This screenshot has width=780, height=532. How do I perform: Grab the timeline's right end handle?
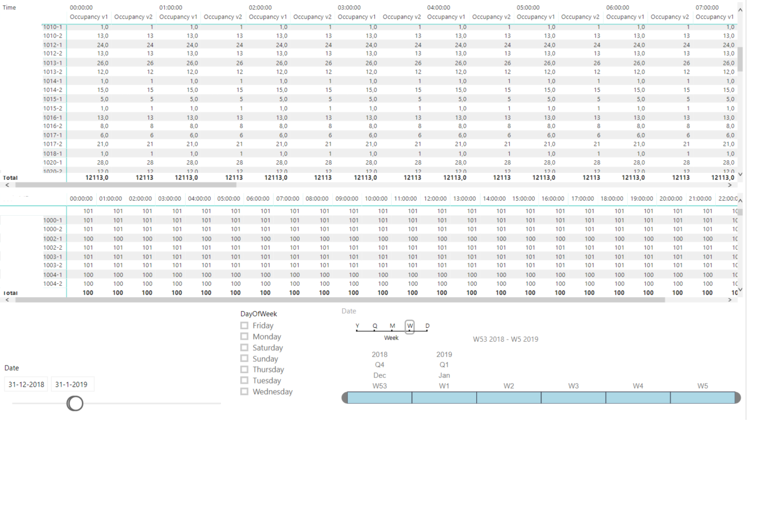(x=738, y=398)
